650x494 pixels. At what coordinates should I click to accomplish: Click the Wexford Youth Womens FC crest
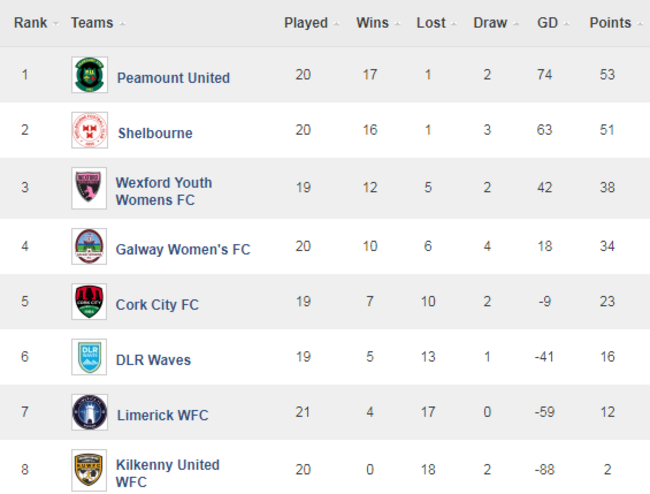89,189
